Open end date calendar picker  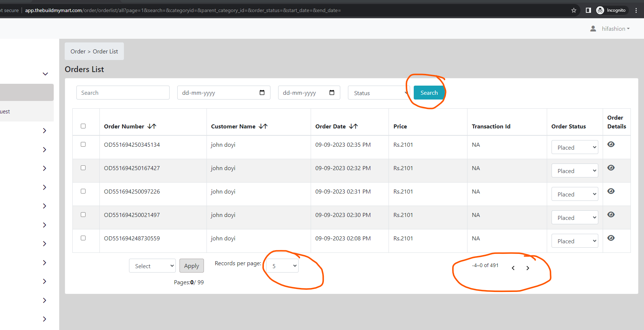point(332,93)
